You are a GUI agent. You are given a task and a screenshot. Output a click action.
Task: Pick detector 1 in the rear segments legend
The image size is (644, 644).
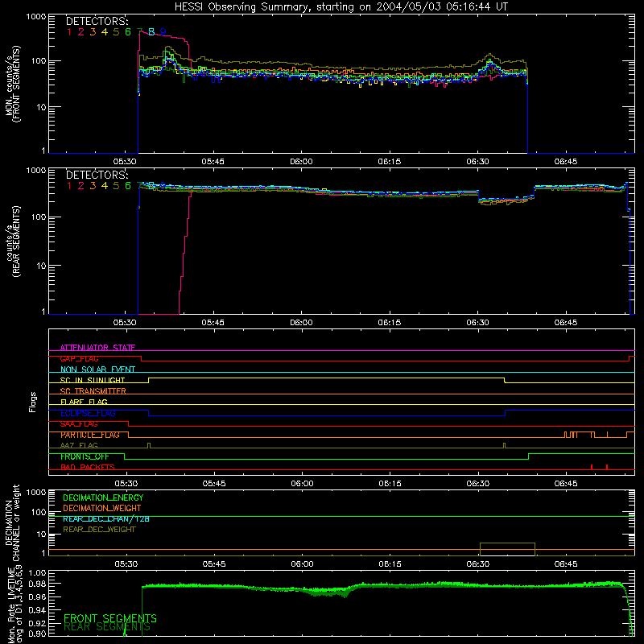point(69,186)
